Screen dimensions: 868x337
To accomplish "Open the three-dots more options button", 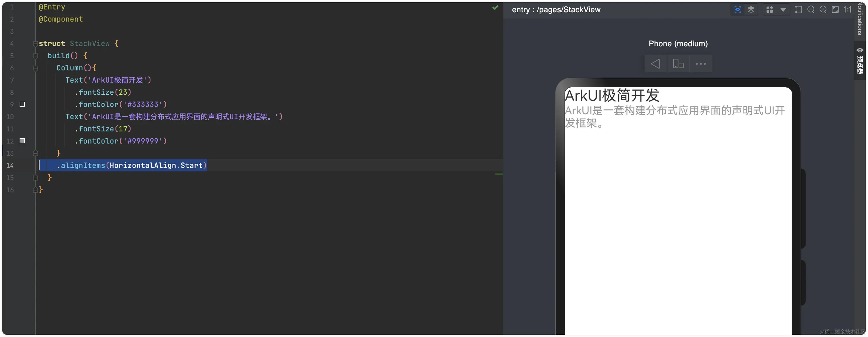I will click(x=701, y=64).
